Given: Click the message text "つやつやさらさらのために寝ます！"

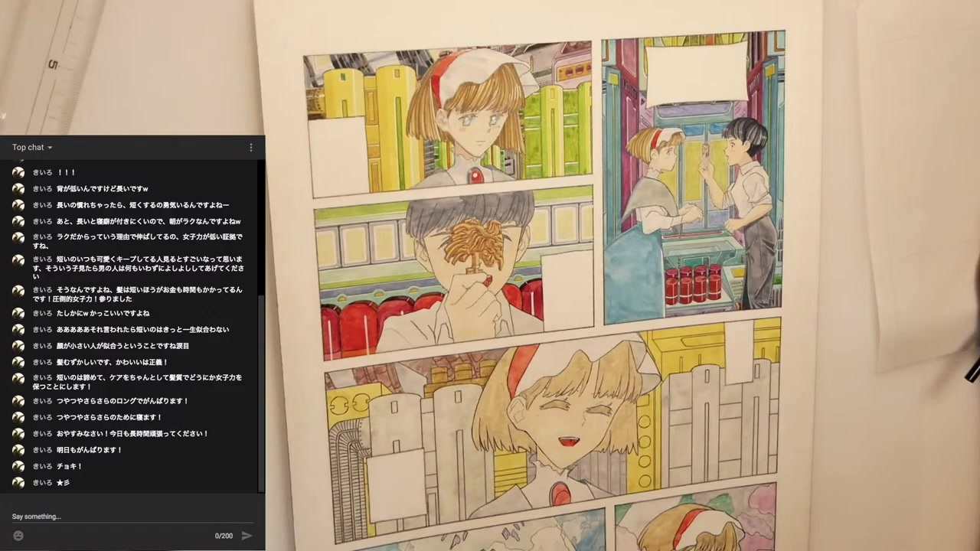Looking at the screenshot, I should coord(109,417).
